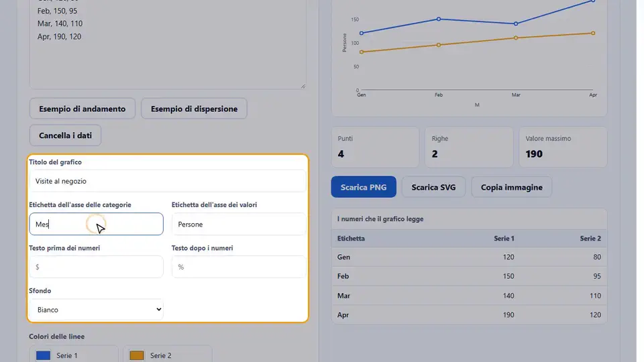The width and height of the screenshot is (644, 362).
Task: Click the Punti stat card value 4
Action: coord(341,154)
